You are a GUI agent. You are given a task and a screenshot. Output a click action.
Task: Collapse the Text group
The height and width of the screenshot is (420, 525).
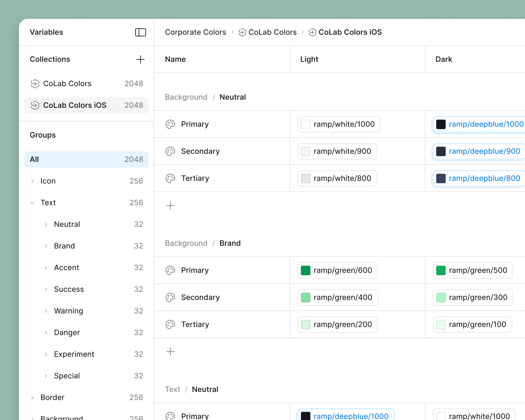[32, 203]
